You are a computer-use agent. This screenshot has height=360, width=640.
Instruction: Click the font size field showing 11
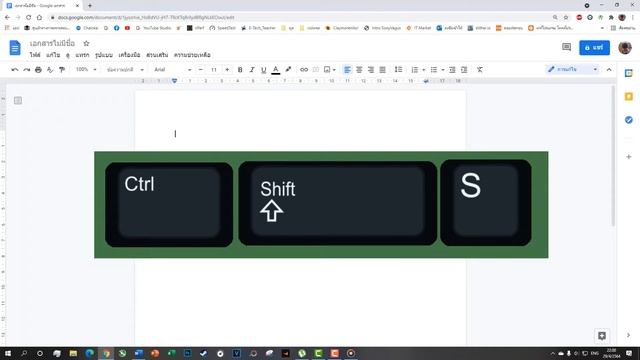coord(213,70)
